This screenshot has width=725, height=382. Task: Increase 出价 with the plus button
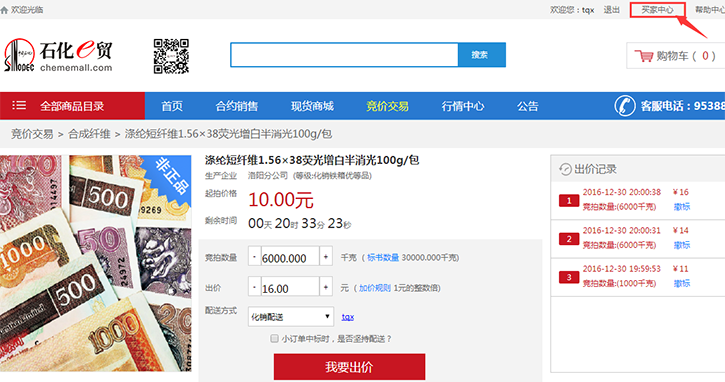point(326,287)
